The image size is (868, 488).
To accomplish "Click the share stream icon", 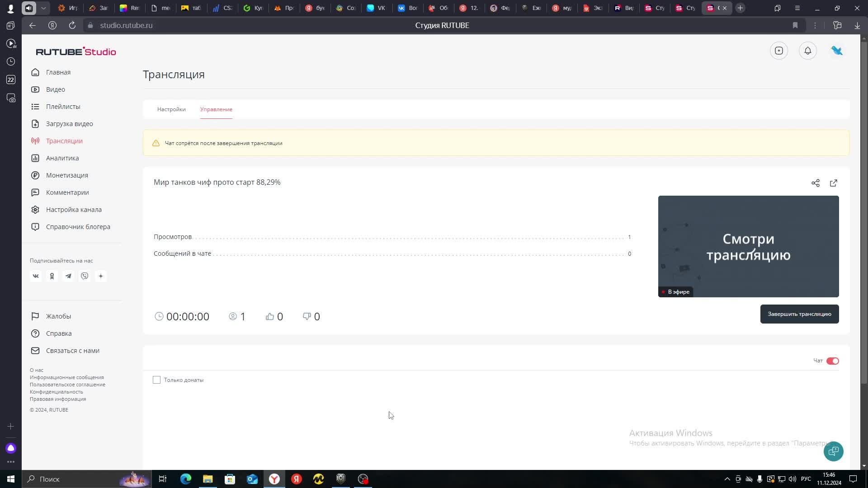I will coord(816,183).
